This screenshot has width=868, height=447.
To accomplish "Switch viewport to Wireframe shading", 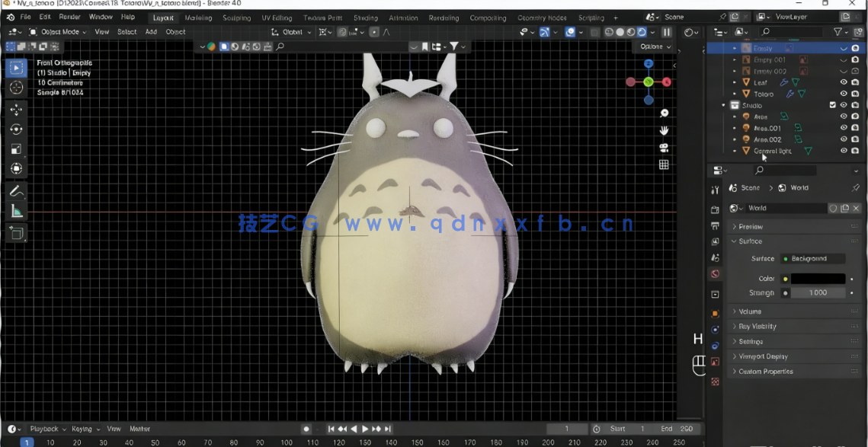I will (x=609, y=31).
